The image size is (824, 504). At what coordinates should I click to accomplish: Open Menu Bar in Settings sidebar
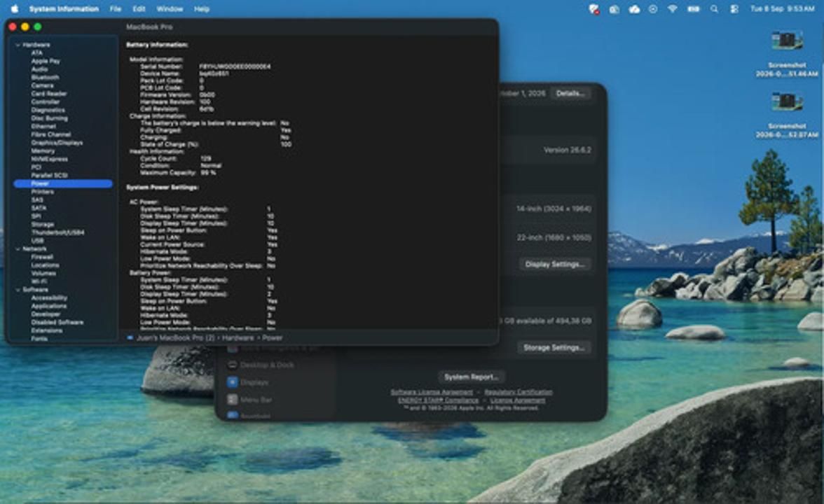[x=249, y=400]
